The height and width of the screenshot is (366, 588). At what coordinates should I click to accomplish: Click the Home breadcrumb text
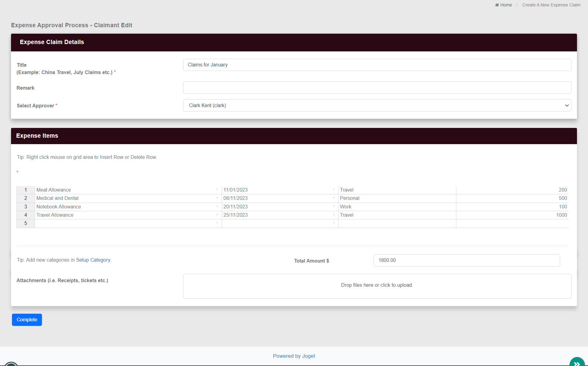pos(506,5)
